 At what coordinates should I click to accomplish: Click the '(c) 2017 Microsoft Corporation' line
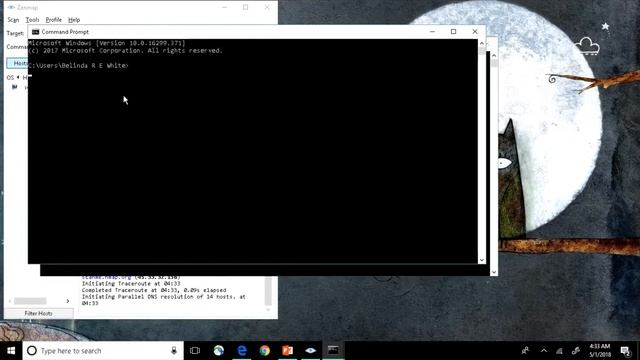coord(125,51)
